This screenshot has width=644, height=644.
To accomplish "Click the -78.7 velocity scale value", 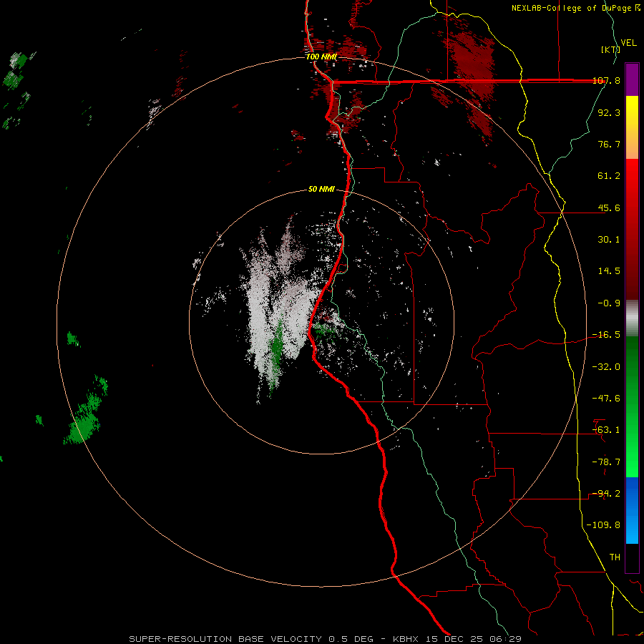I will pyautogui.click(x=606, y=462).
